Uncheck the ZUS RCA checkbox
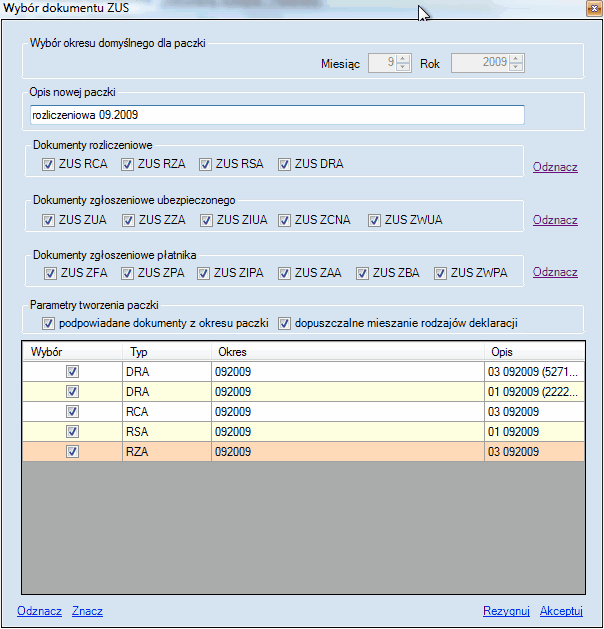The height and width of the screenshot is (629, 604). pos(49,164)
